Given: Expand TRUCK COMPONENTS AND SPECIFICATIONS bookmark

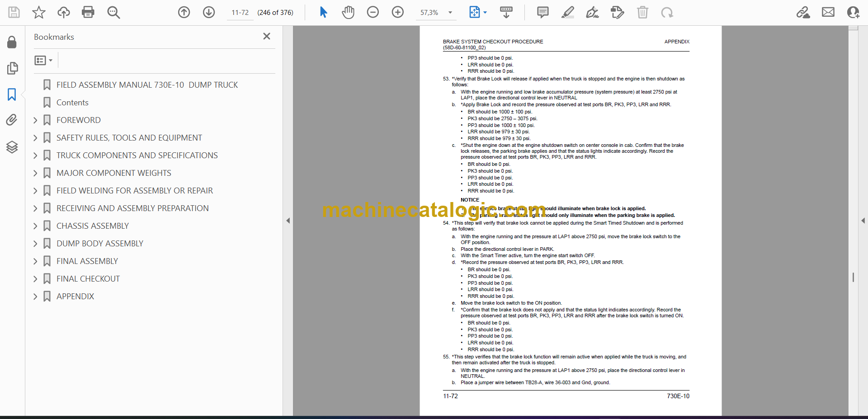Looking at the screenshot, I should pos(35,155).
